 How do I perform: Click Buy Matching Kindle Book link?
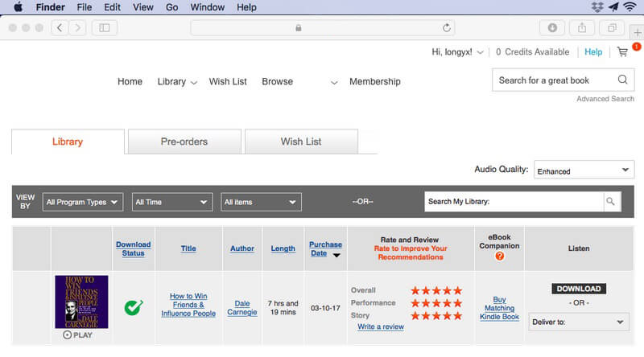[x=499, y=308]
